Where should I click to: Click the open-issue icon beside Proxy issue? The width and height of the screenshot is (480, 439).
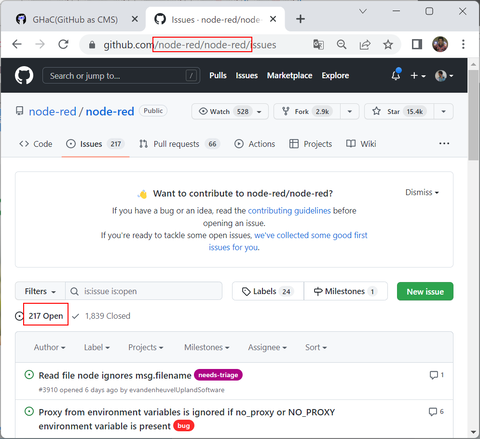pyautogui.click(x=29, y=411)
